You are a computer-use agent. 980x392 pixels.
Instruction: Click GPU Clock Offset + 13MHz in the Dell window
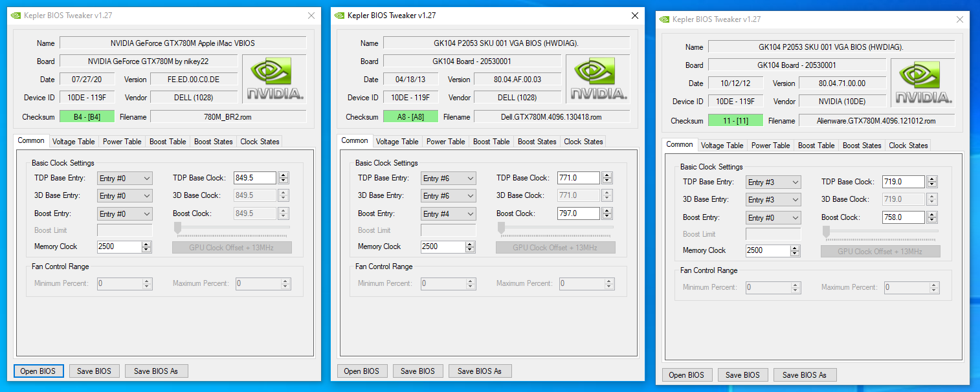[x=555, y=247]
